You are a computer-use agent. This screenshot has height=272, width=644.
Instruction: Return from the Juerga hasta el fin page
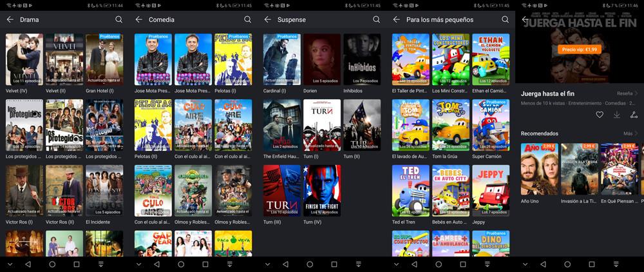pos(525,20)
